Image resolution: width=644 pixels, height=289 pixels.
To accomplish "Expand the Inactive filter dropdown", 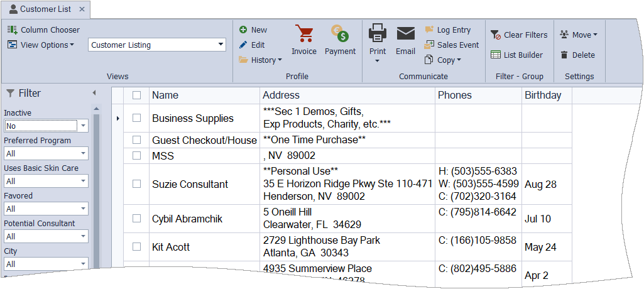I will (83, 126).
